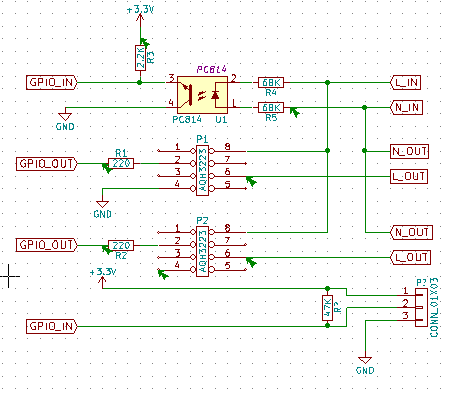Click the junction dot right of R4
The image size is (452, 394).
point(327,82)
